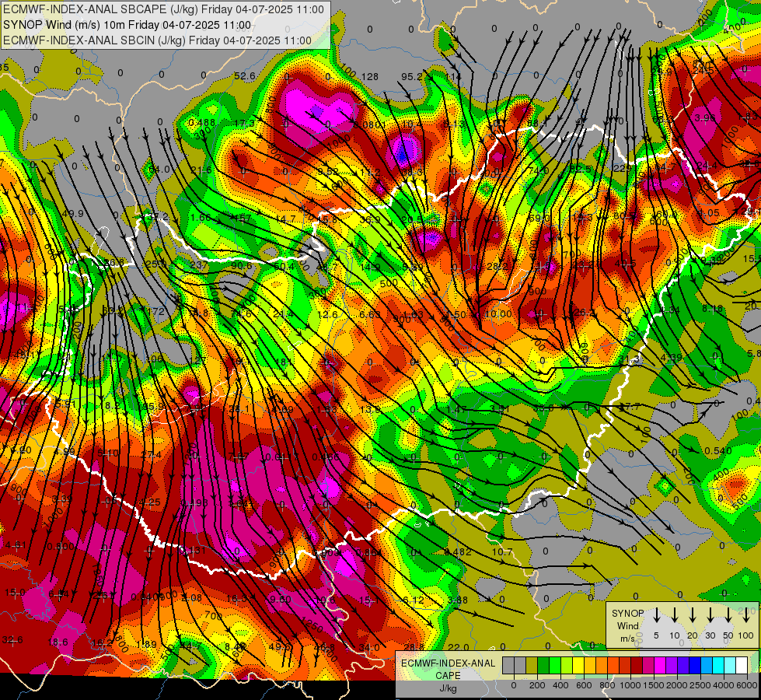Viewport: 761px width, 700px height.
Task: Click the map value '44.7'
Action: (x=190, y=646)
